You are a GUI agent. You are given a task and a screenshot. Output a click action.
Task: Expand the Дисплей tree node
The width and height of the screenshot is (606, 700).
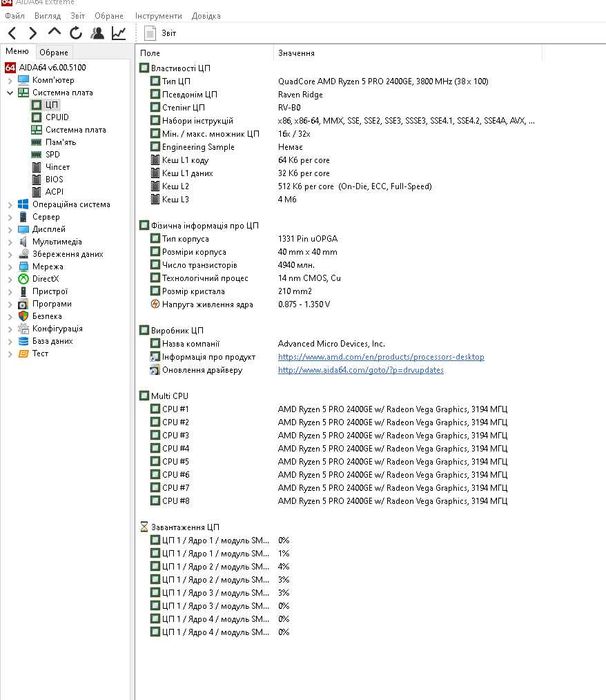pyautogui.click(x=10, y=229)
